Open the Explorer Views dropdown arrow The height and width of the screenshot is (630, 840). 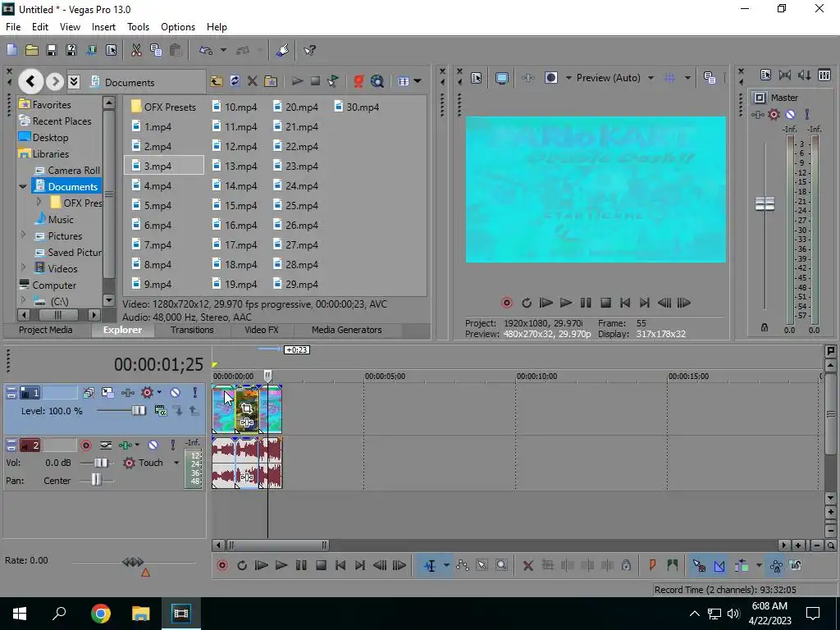pyautogui.click(x=418, y=81)
